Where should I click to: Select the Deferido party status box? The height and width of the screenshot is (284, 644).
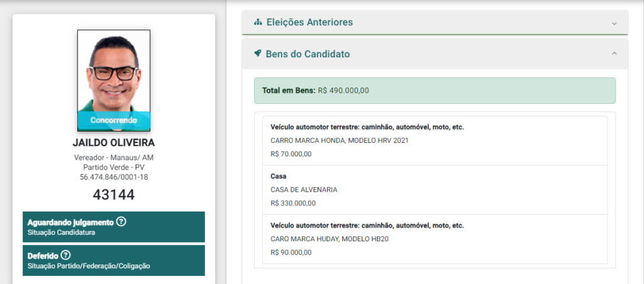click(114, 260)
